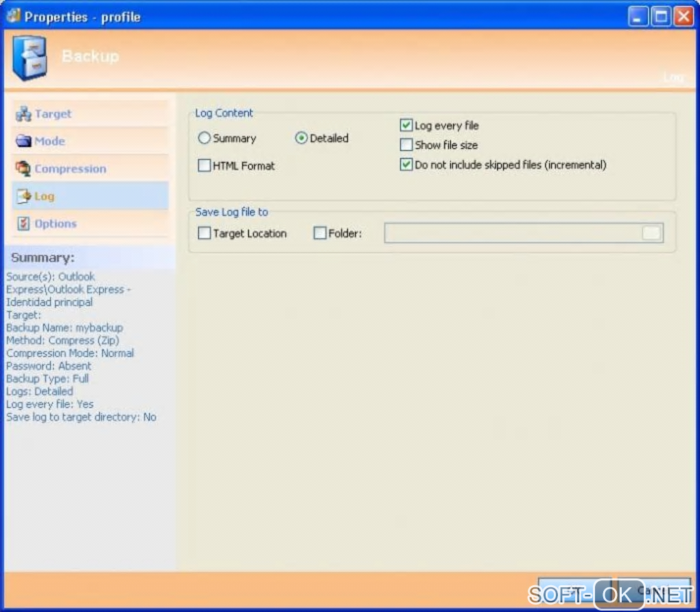
Task: Click the 'Method: Compress (Zip)' summary line
Action: click(63, 340)
